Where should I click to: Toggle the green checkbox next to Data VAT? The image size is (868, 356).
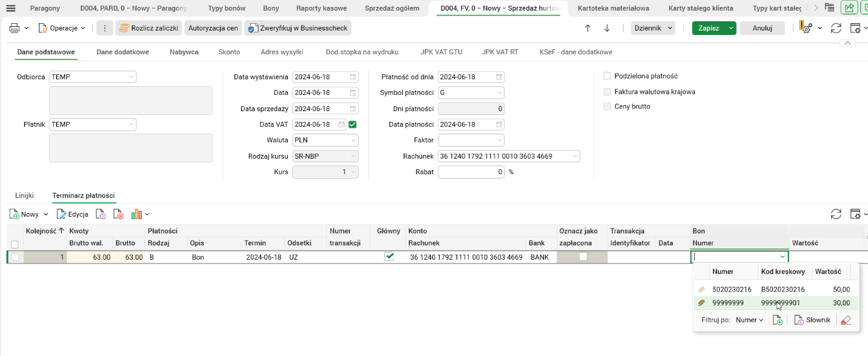point(353,124)
